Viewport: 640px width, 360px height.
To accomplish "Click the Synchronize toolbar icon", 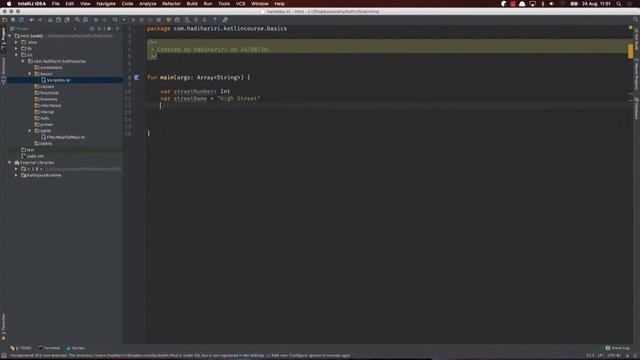I will pyautogui.click(x=21, y=20).
